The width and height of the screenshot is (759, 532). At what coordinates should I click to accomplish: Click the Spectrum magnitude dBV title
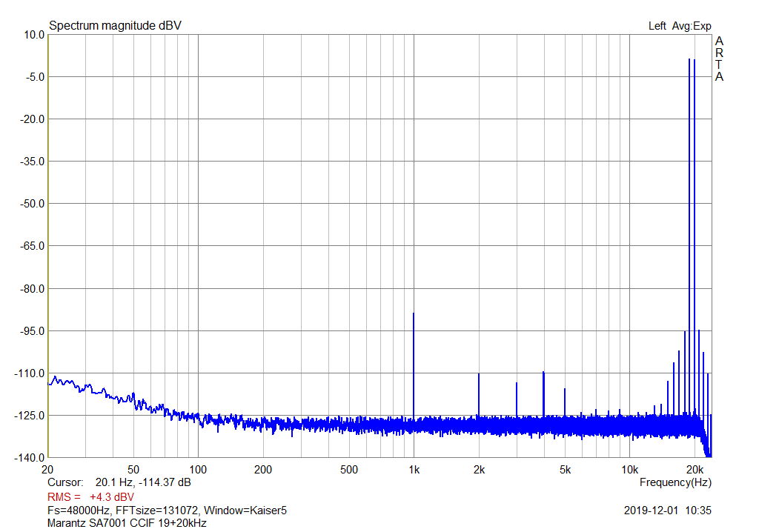click(115, 26)
